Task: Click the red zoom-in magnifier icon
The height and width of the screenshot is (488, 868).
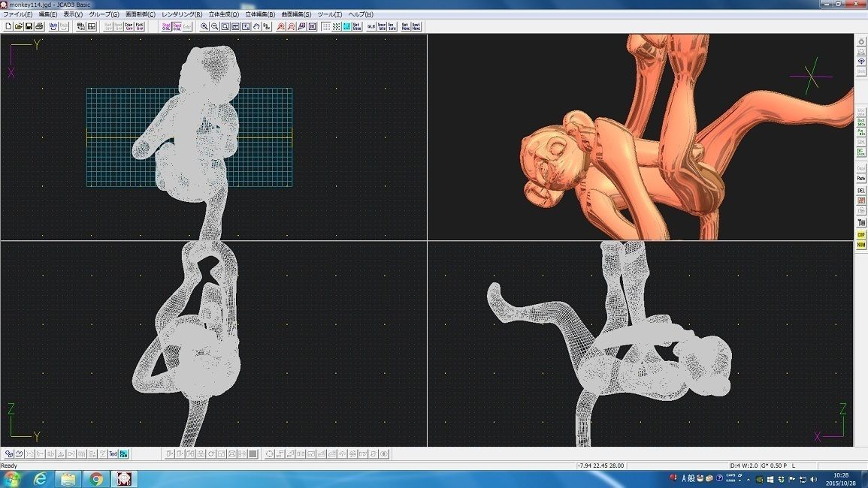Action: click(280, 26)
